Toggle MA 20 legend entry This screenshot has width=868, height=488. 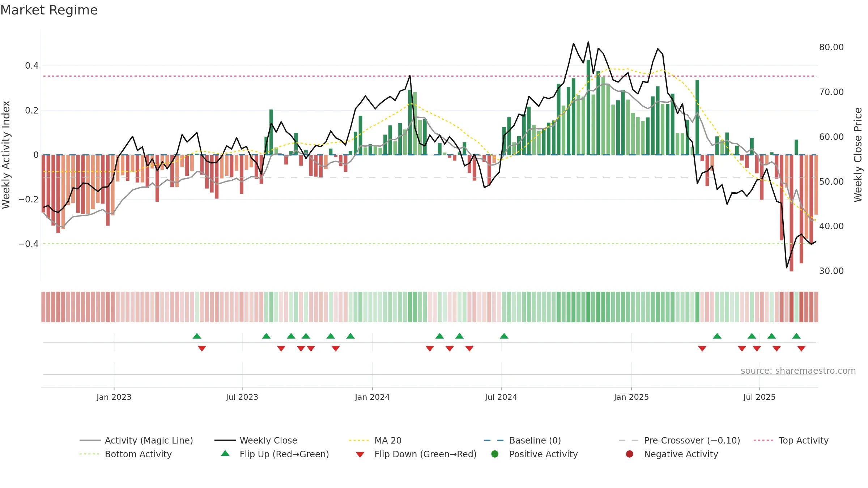375,440
